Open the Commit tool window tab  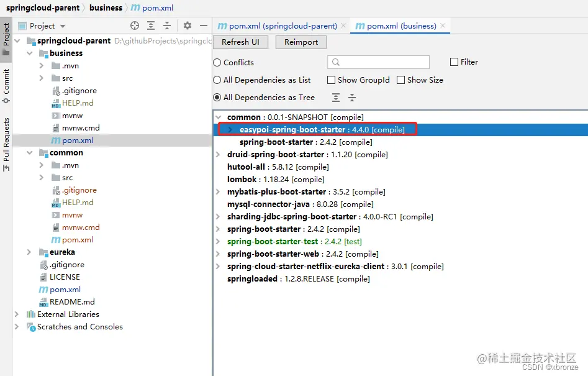point(6,86)
